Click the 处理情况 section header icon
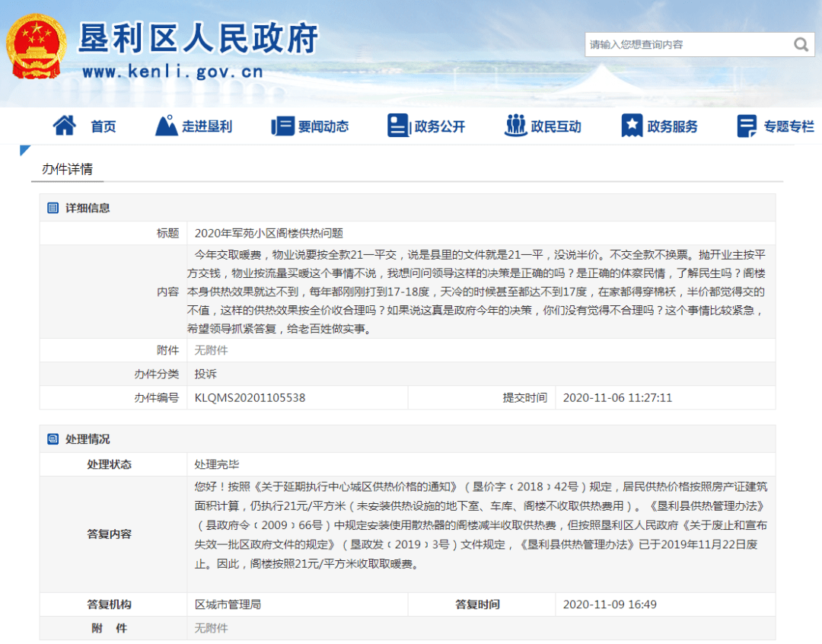 coord(53,439)
